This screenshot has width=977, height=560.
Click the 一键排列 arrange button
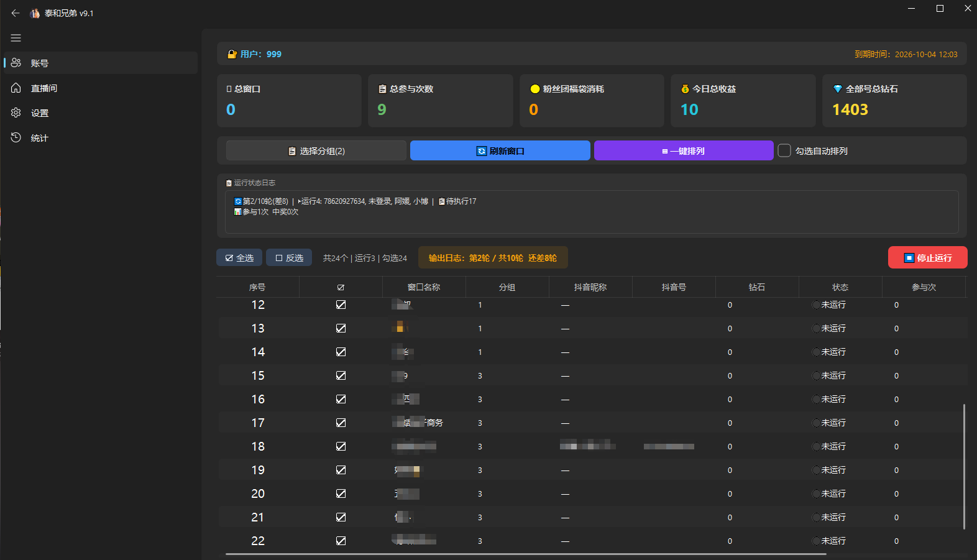[x=684, y=150]
